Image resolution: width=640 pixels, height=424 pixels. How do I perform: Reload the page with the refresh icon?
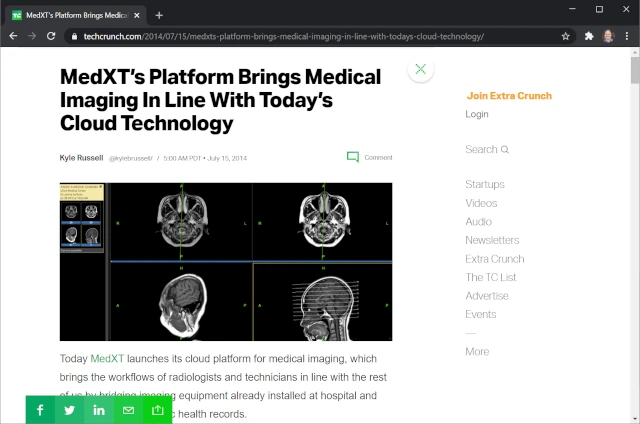(x=51, y=36)
